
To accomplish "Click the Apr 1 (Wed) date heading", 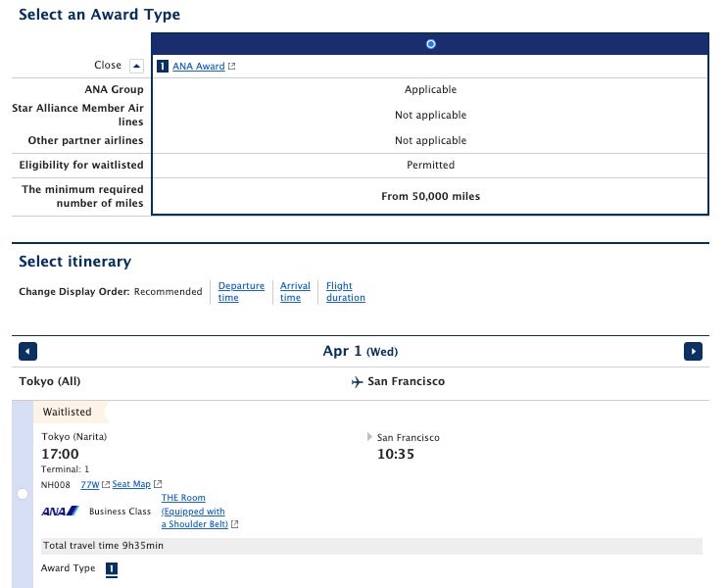I will (361, 351).
